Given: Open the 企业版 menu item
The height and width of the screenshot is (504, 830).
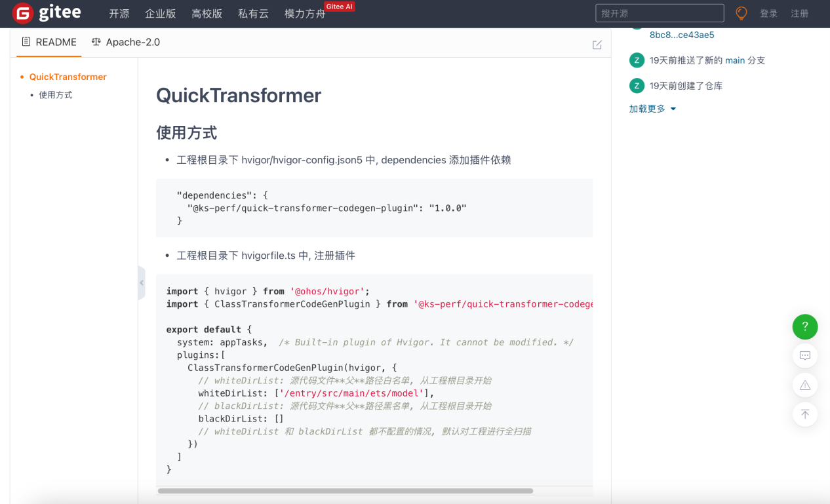Looking at the screenshot, I should pyautogui.click(x=160, y=14).
